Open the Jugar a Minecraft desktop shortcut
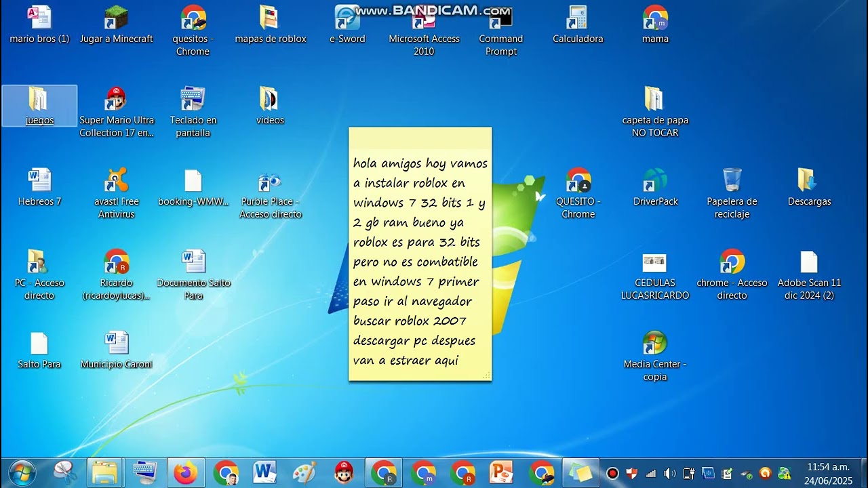 [117, 25]
